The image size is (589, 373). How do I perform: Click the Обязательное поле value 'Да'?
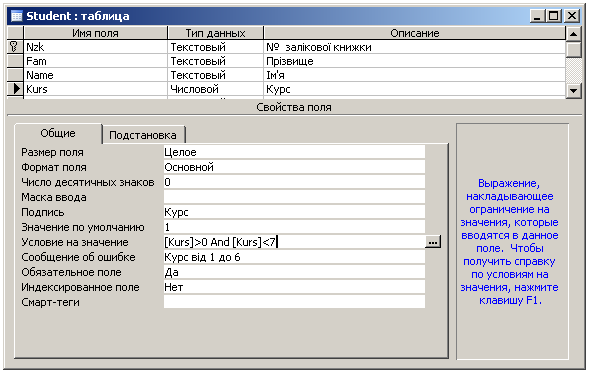tap(294, 272)
